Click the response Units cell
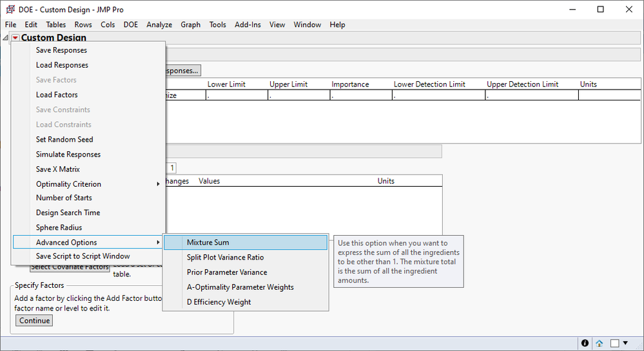The height and width of the screenshot is (351, 644). click(609, 95)
